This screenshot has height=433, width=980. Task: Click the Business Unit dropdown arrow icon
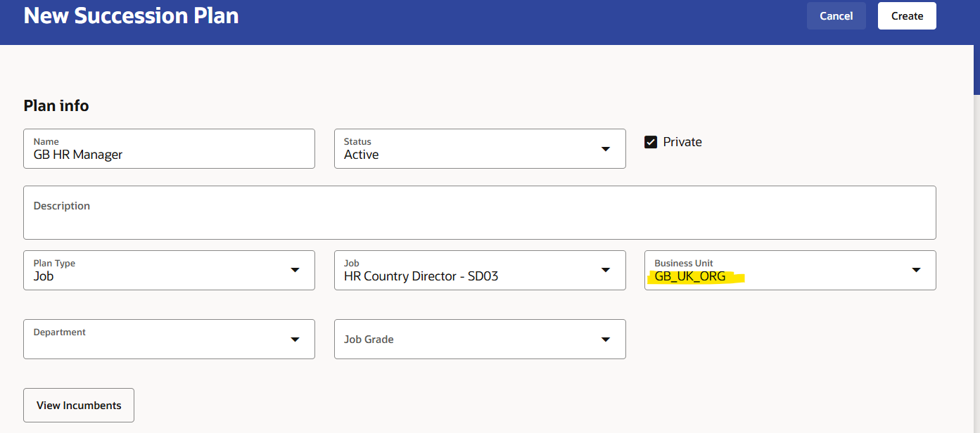click(x=916, y=271)
